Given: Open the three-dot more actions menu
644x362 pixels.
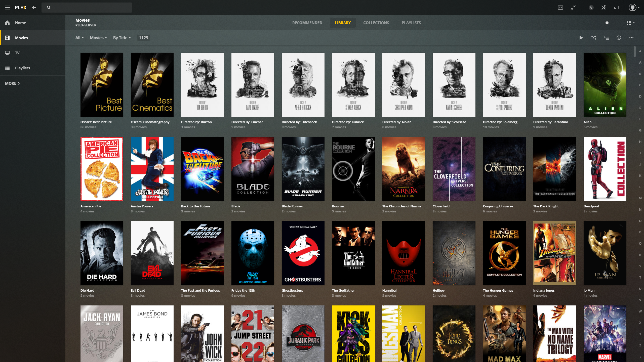Looking at the screenshot, I should click(631, 38).
